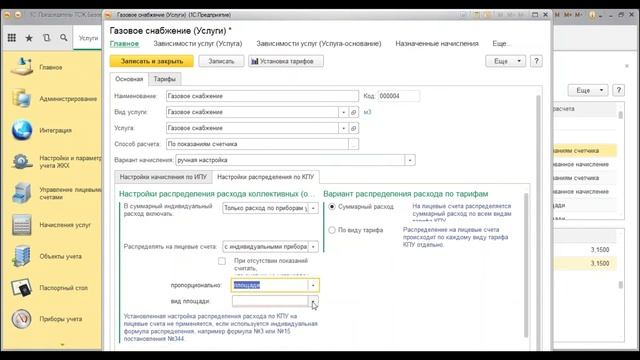Open the search magnifier icon
Viewport: 640px width, 360px height.
click(64, 38)
